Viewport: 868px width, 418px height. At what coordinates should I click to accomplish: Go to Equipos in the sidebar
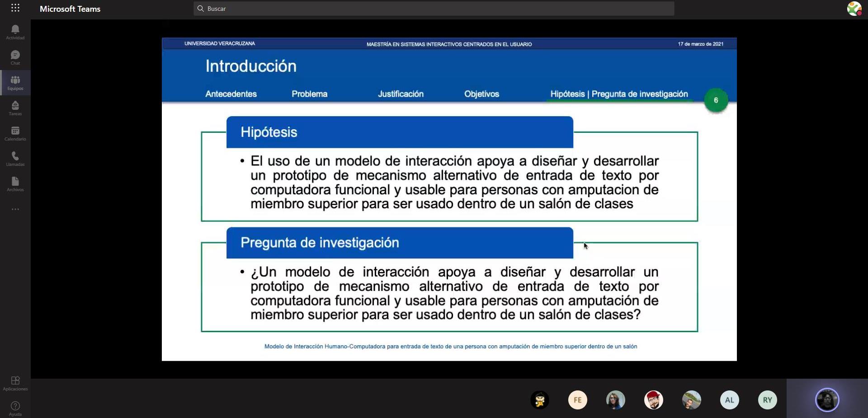pos(15,83)
